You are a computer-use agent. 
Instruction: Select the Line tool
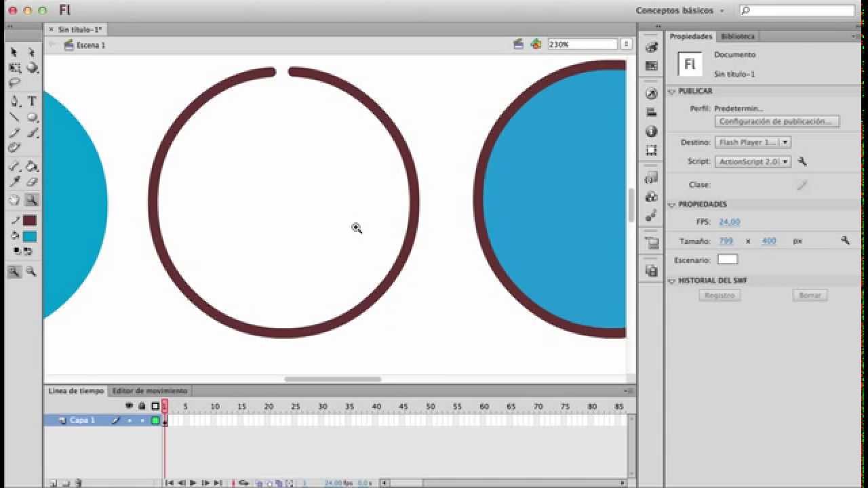click(x=14, y=117)
